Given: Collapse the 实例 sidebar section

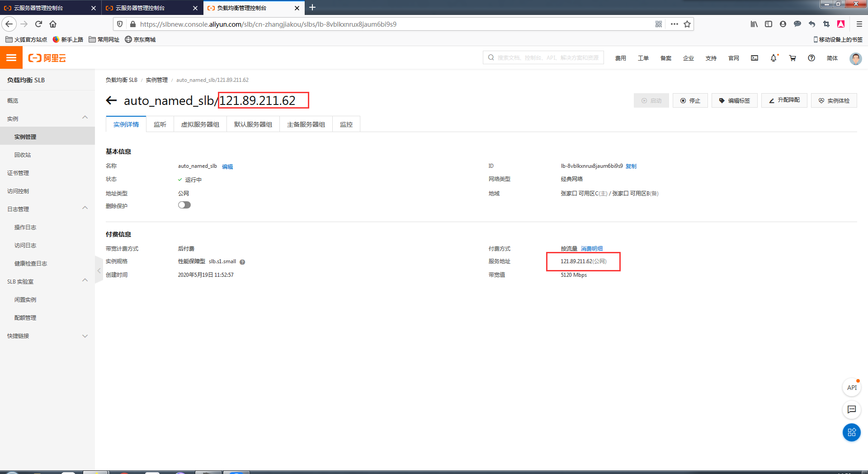Looking at the screenshot, I should pyautogui.click(x=85, y=118).
